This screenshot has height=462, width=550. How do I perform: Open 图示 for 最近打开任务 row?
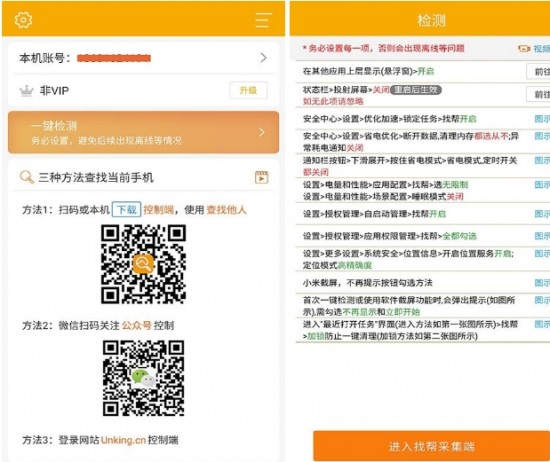[542, 324]
